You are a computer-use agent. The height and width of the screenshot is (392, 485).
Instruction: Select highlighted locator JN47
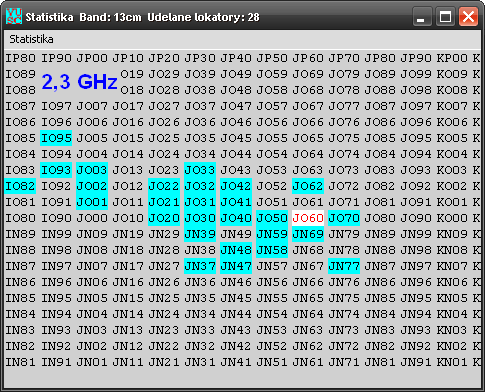pyautogui.click(x=236, y=266)
